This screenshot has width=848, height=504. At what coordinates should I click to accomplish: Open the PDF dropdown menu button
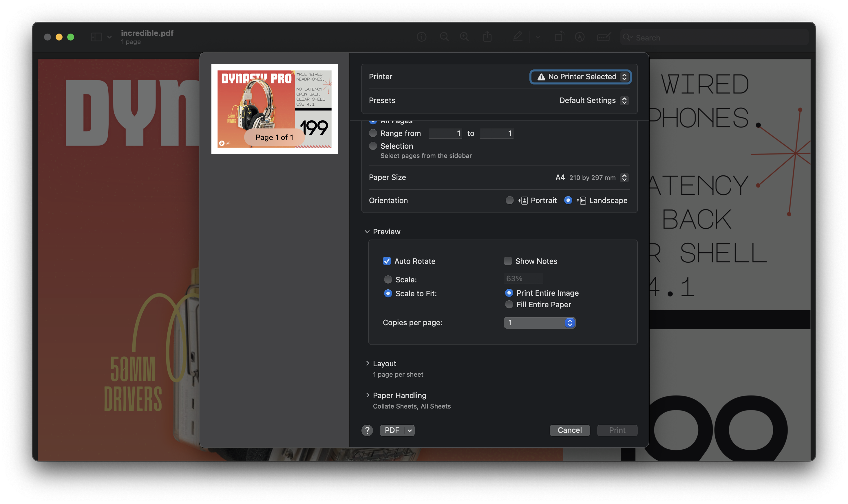pyautogui.click(x=410, y=430)
